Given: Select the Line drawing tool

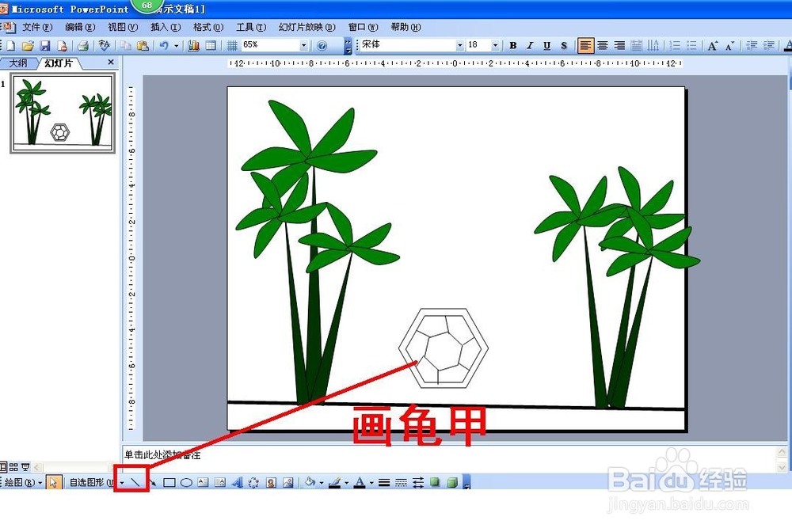Looking at the screenshot, I should click(135, 482).
